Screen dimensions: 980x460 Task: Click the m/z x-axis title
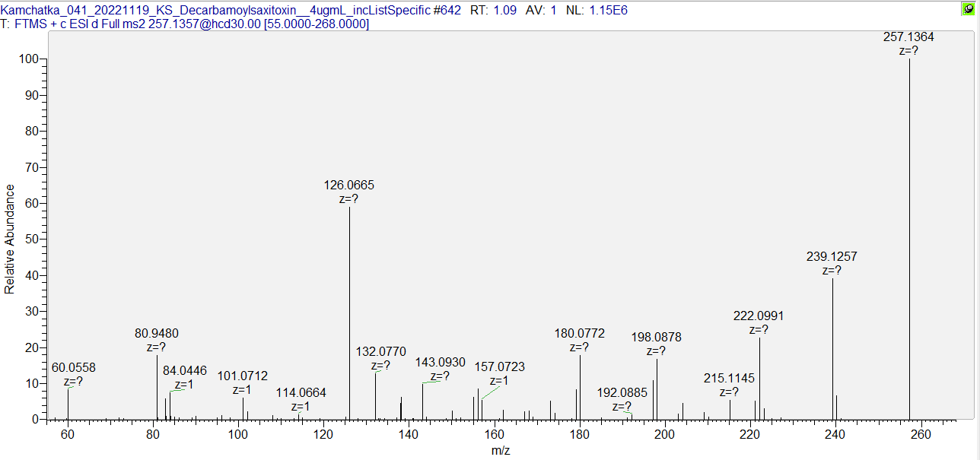(502, 450)
